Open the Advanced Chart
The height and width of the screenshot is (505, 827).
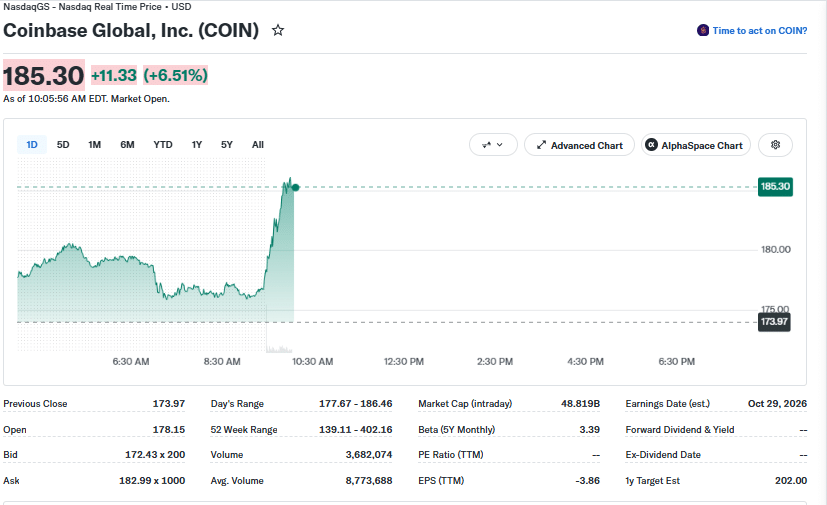pyautogui.click(x=579, y=145)
